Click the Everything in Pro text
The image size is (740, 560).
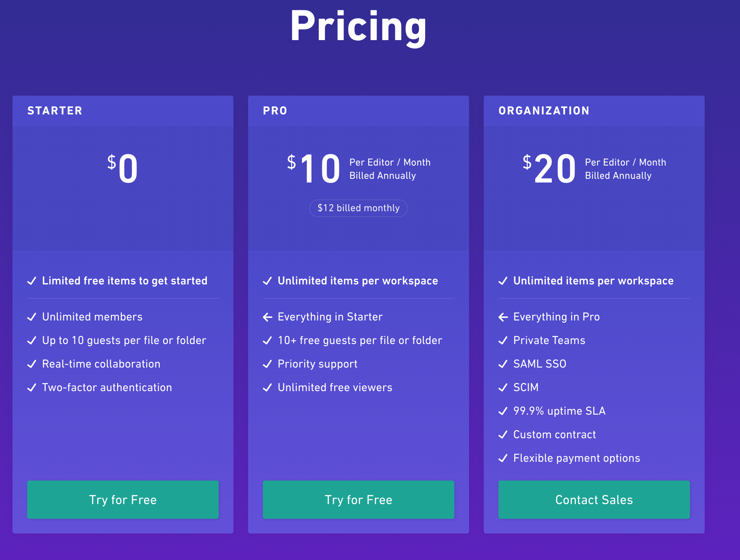pos(557,317)
